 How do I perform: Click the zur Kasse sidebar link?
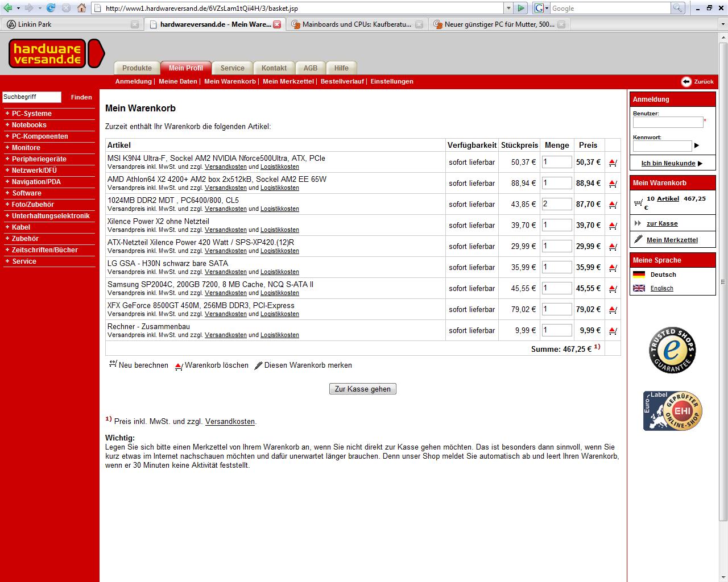click(662, 223)
